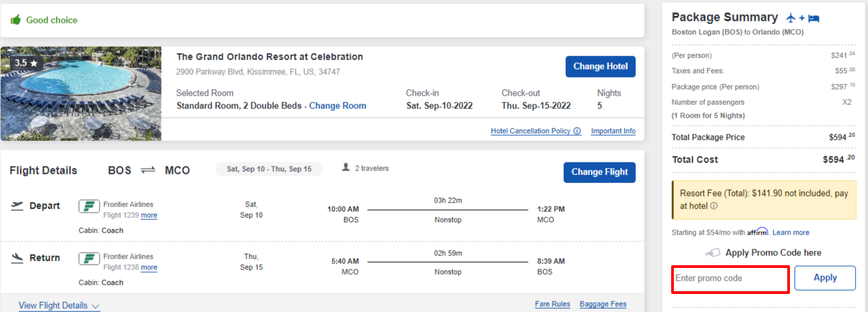Click the Change Hotel button

[600, 66]
